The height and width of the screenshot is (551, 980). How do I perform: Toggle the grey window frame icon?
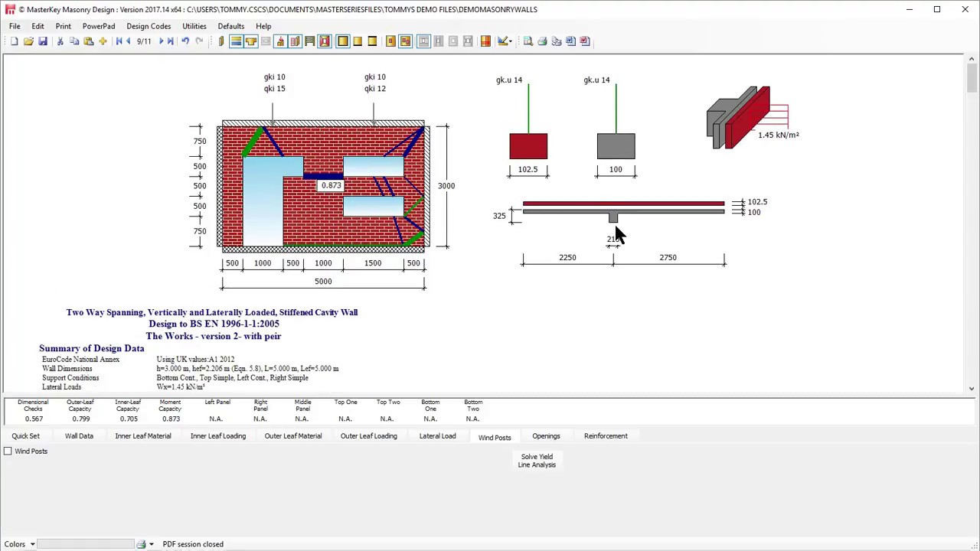[423, 41]
